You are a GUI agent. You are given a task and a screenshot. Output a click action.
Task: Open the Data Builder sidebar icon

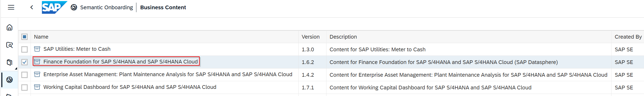coord(9,62)
